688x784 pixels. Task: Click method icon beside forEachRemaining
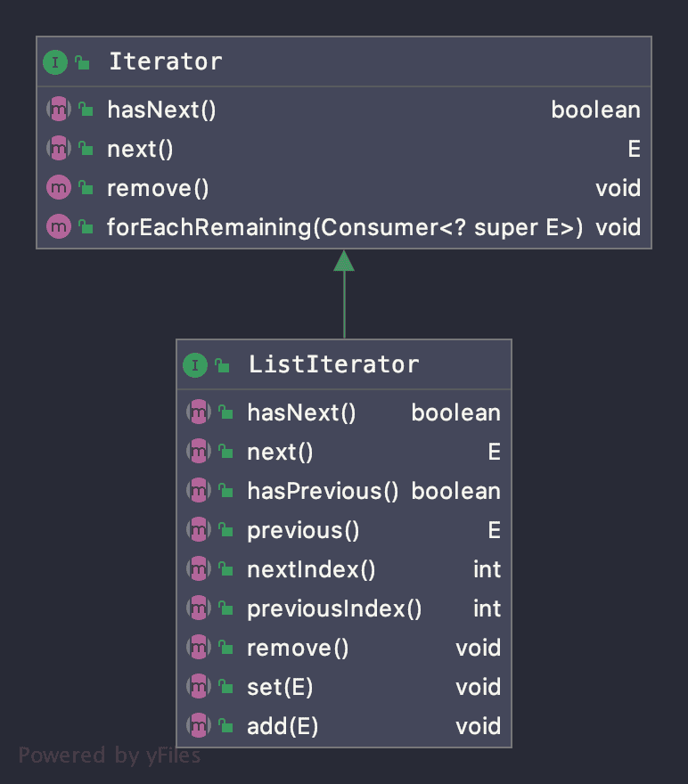(58, 227)
